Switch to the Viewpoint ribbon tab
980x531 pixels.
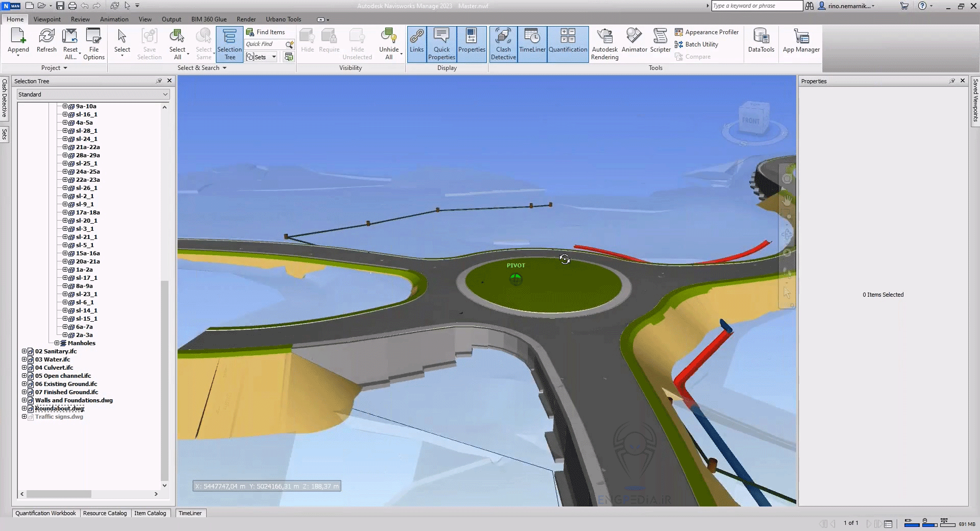(x=47, y=19)
